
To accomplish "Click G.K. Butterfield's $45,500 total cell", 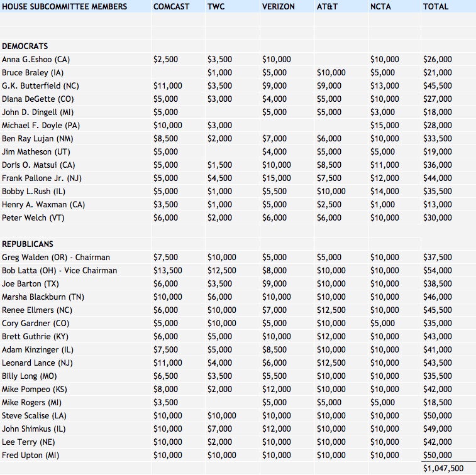I will (437, 85).
